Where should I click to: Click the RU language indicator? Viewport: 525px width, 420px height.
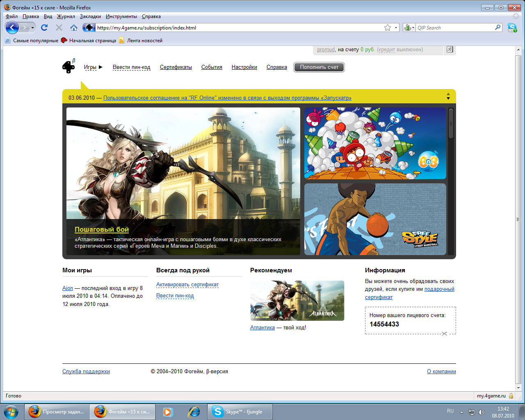[450, 411]
